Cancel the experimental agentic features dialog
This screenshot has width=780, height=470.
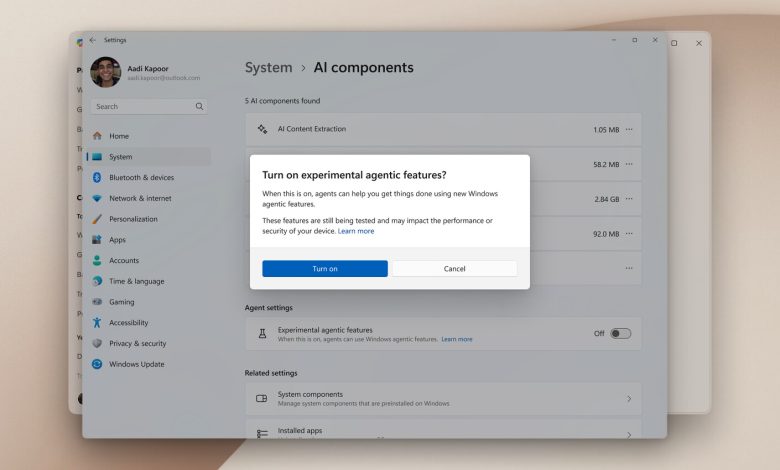454,269
